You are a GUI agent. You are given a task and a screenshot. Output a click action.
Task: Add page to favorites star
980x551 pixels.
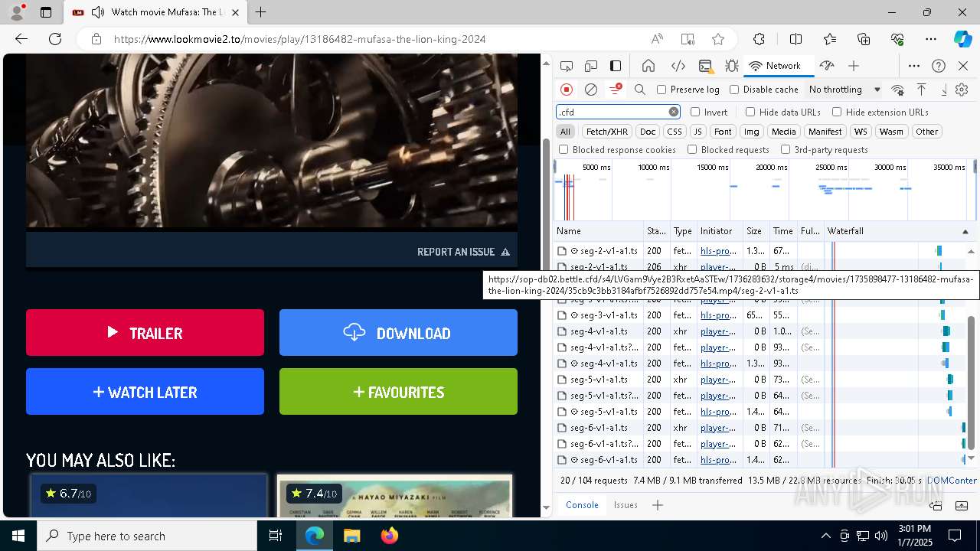717,39
